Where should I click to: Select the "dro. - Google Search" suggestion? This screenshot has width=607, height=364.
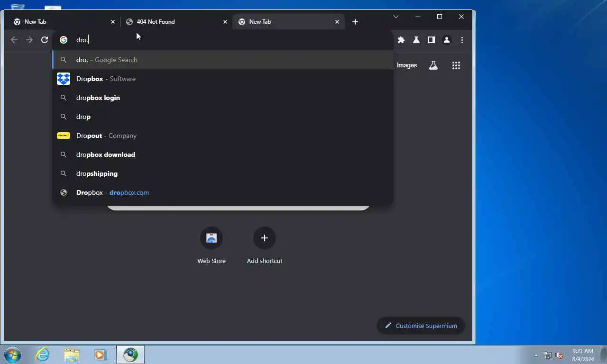coord(223,60)
